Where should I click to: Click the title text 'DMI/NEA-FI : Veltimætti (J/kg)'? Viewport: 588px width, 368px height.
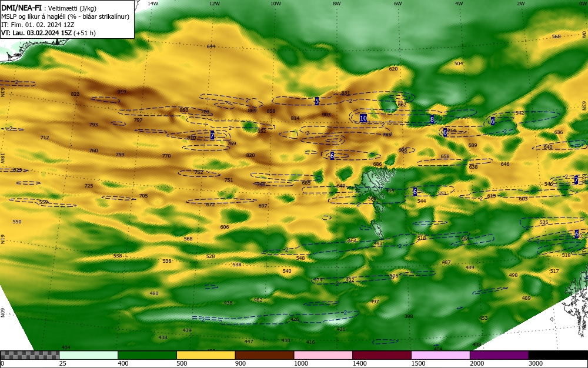point(49,9)
